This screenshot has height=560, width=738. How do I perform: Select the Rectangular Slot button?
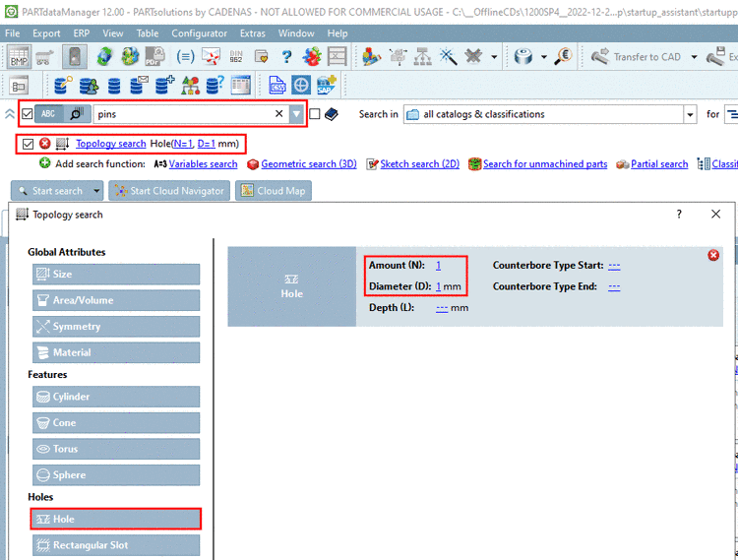pyautogui.click(x=116, y=545)
